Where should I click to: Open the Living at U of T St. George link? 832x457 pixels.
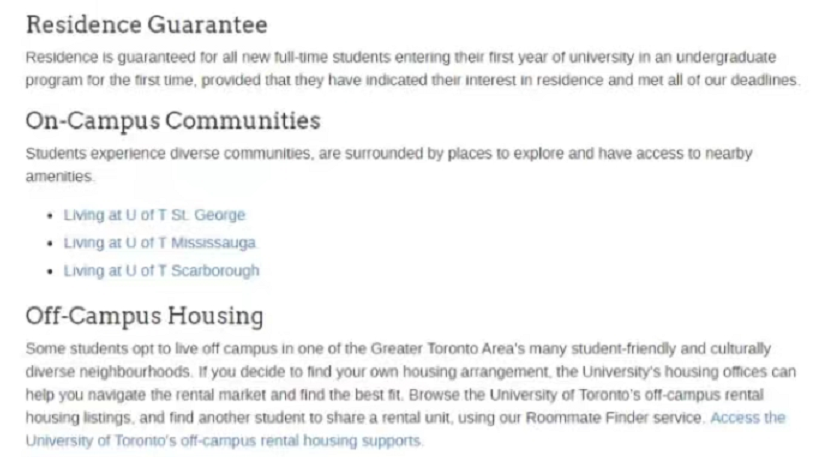coord(154,215)
